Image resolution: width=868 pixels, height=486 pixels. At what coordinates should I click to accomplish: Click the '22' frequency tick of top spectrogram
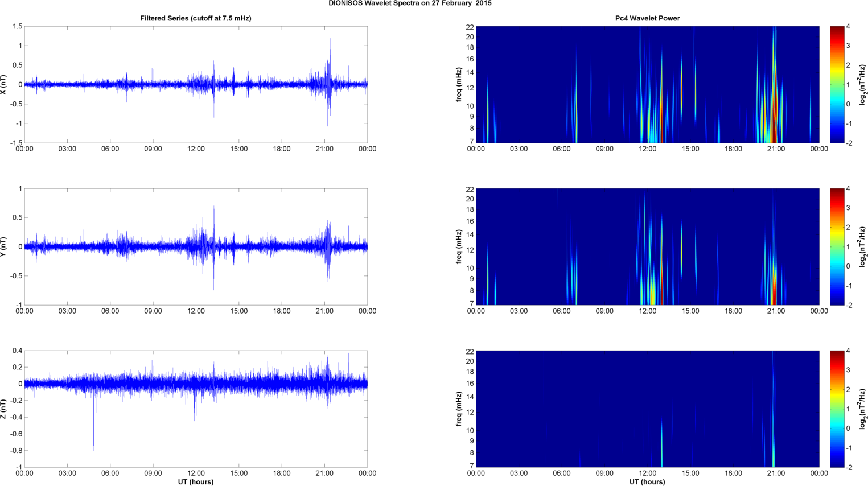(x=470, y=27)
